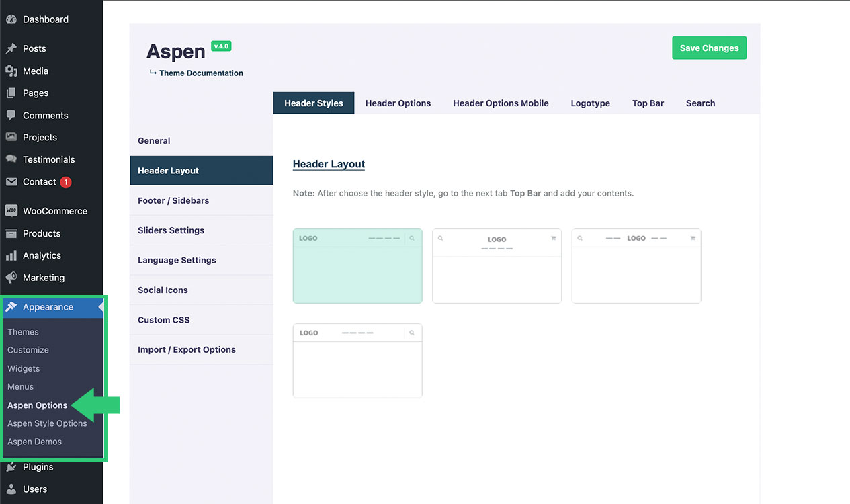Open Footer / Sidebars settings section

click(173, 200)
